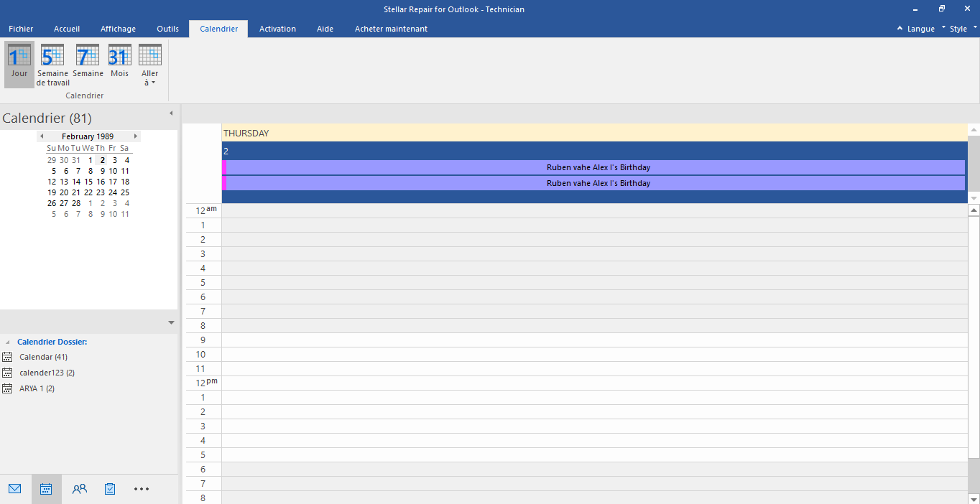Viewport: 980px width, 504px height.
Task: Click the 12 am time slot label
Action: click(x=205, y=210)
